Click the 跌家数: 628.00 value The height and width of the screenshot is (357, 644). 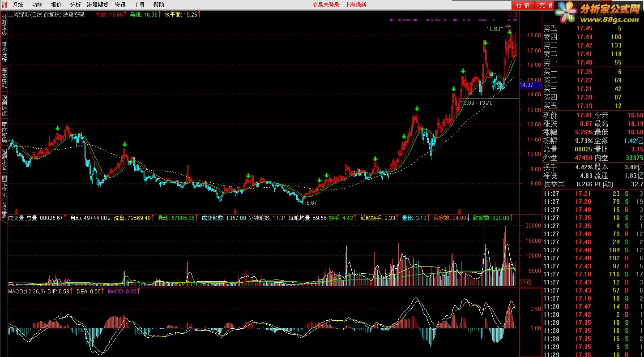click(492, 218)
